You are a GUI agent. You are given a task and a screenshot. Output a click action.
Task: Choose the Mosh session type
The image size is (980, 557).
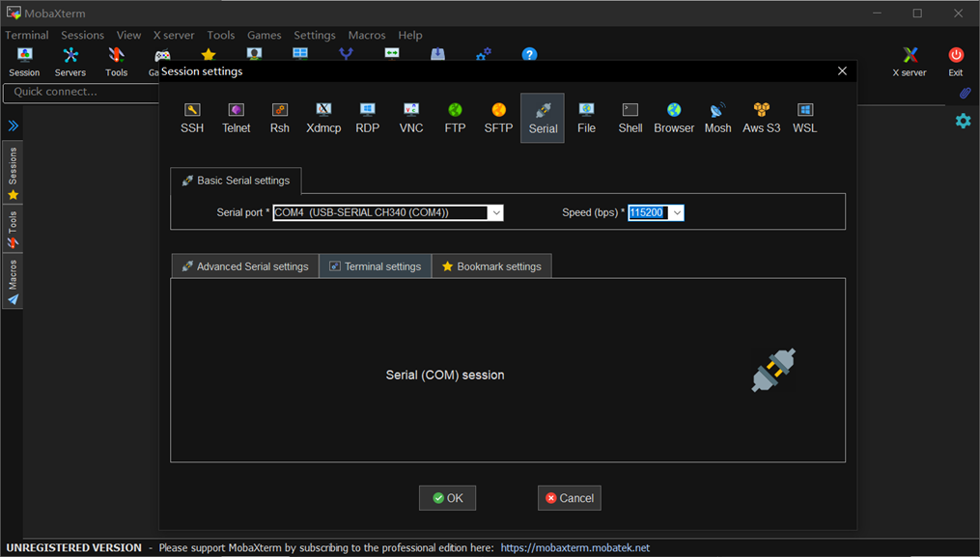pyautogui.click(x=717, y=118)
